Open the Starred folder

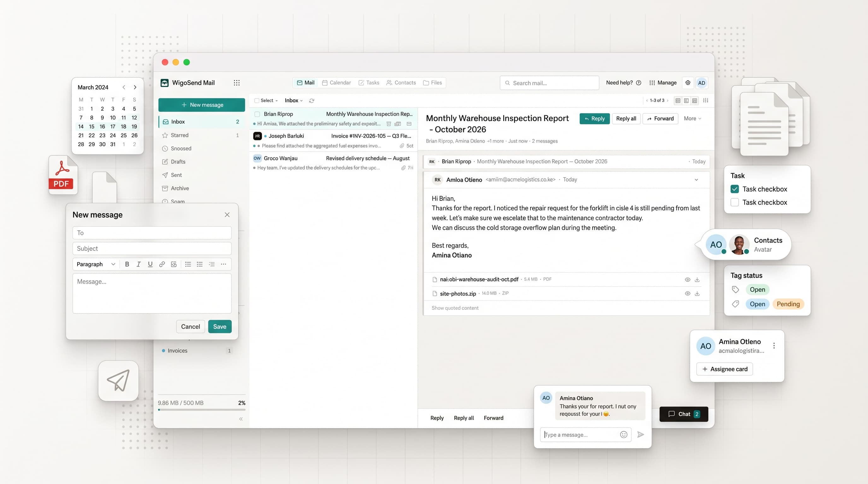pos(202,135)
